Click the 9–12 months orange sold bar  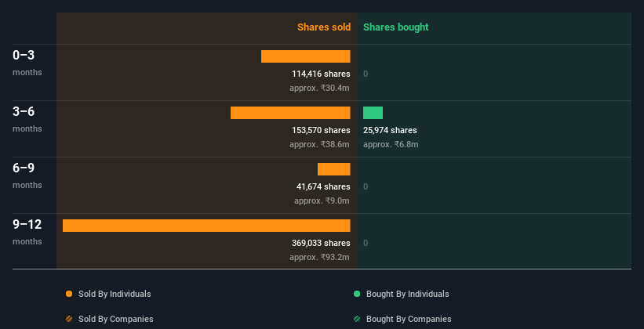click(206, 226)
